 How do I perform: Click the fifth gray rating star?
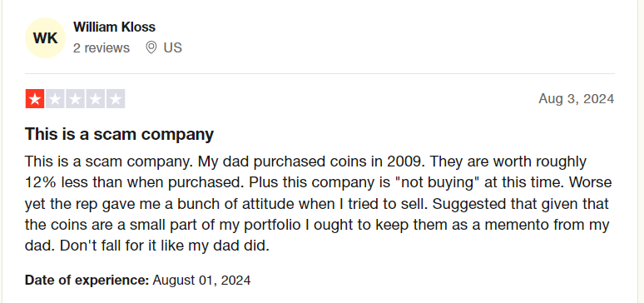click(x=116, y=99)
